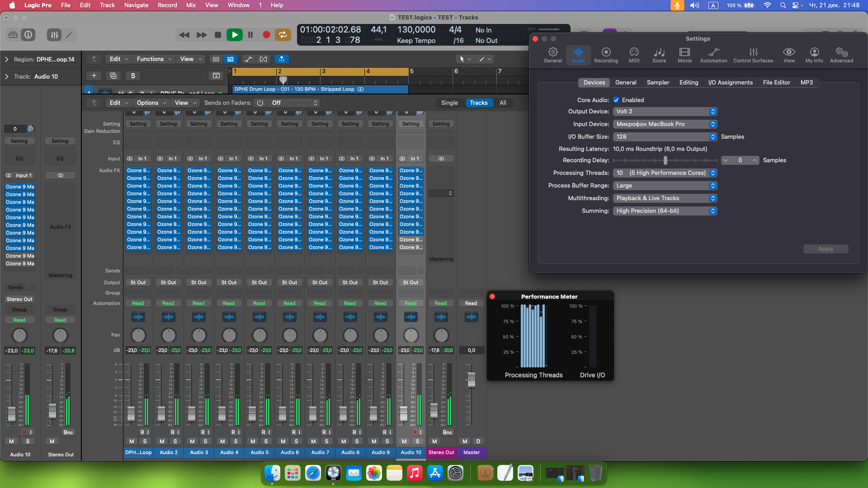The width and height of the screenshot is (868, 488).
Task: Select the All mixer view button
Action: 503,103
